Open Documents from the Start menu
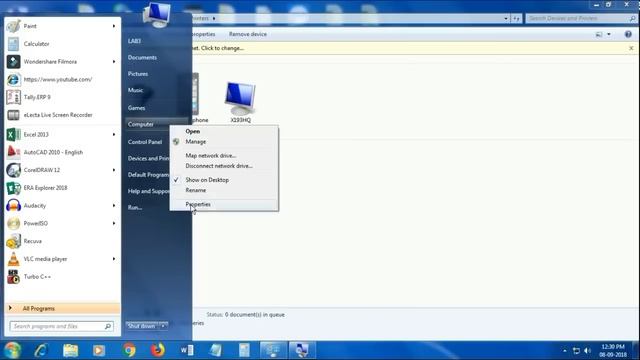 pos(142,58)
